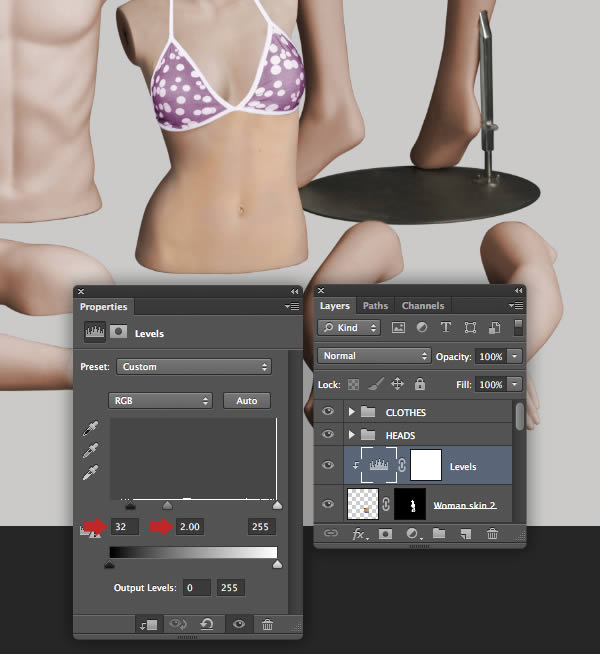Toggle visibility of Woman skin 2 layer

pyautogui.click(x=329, y=504)
